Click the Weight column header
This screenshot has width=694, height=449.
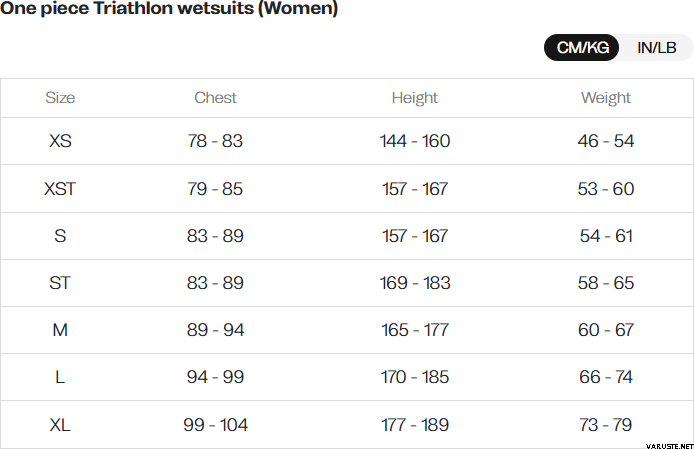(x=605, y=98)
